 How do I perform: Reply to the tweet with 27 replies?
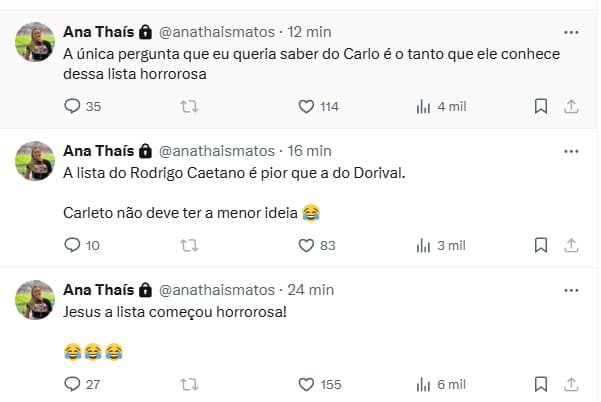coord(72,384)
